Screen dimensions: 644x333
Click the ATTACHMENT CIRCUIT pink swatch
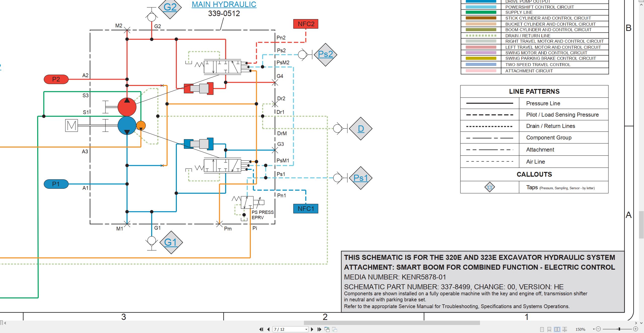pyautogui.click(x=481, y=71)
